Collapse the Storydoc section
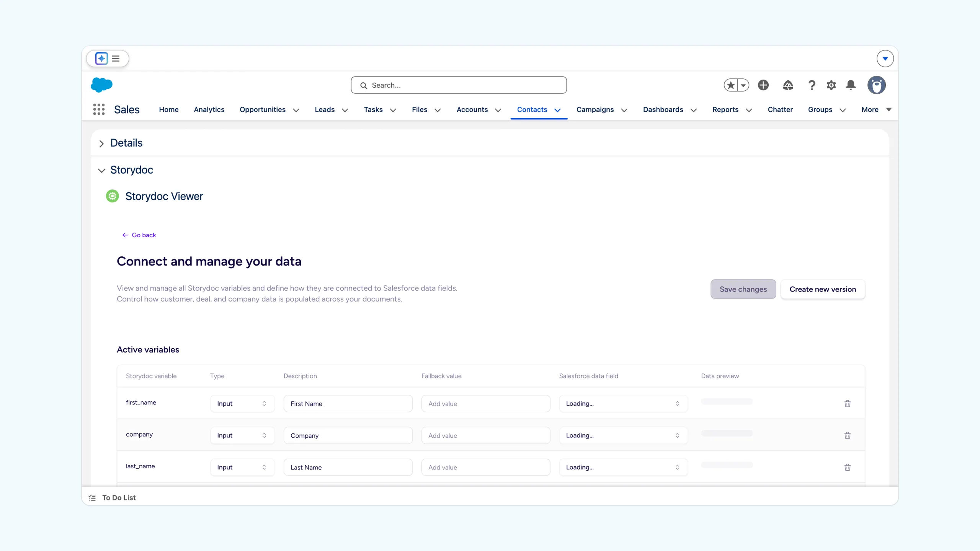Image resolution: width=980 pixels, height=551 pixels. [101, 170]
